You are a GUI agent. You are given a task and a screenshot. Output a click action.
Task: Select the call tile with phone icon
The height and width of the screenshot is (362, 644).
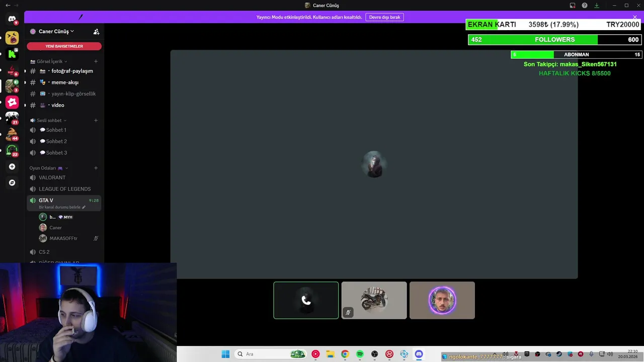pos(306,300)
